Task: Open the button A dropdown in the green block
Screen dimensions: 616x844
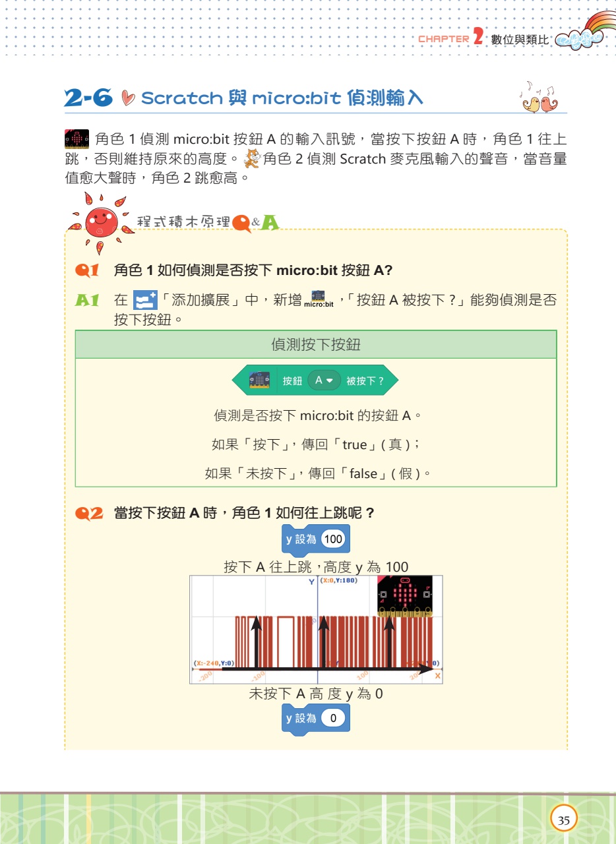Action: 324,380
